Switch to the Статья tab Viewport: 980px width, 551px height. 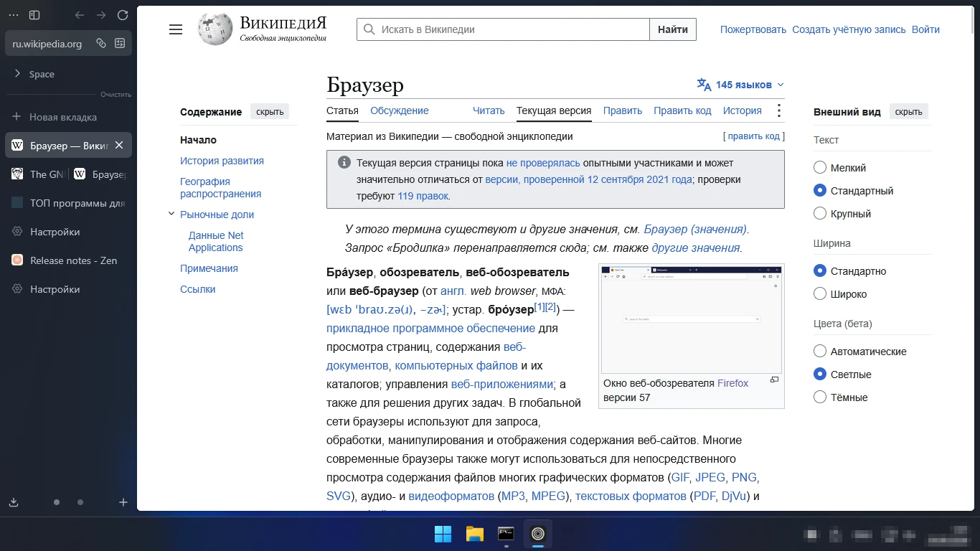(x=342, y=110)
